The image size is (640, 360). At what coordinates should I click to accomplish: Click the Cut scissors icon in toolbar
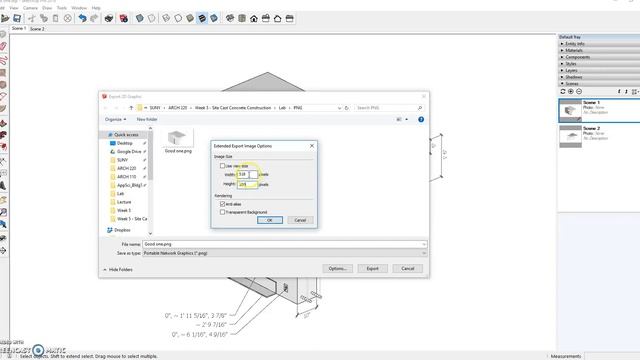(x=32, y=18)
